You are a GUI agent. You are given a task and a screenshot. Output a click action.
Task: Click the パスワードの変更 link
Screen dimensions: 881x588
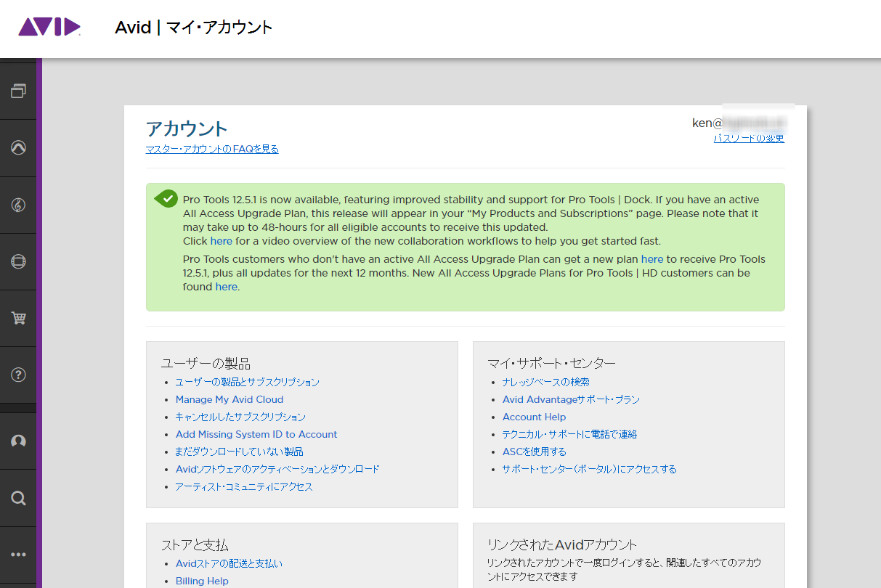[x=749, y=138]
